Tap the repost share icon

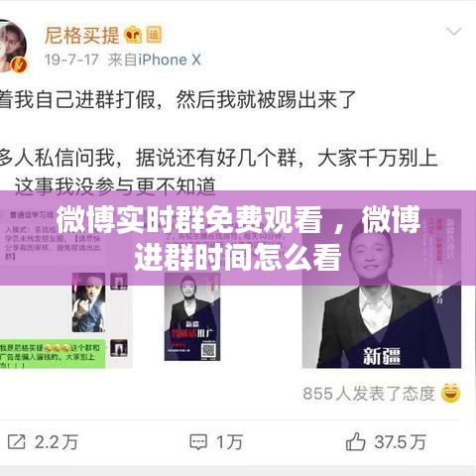16,441
